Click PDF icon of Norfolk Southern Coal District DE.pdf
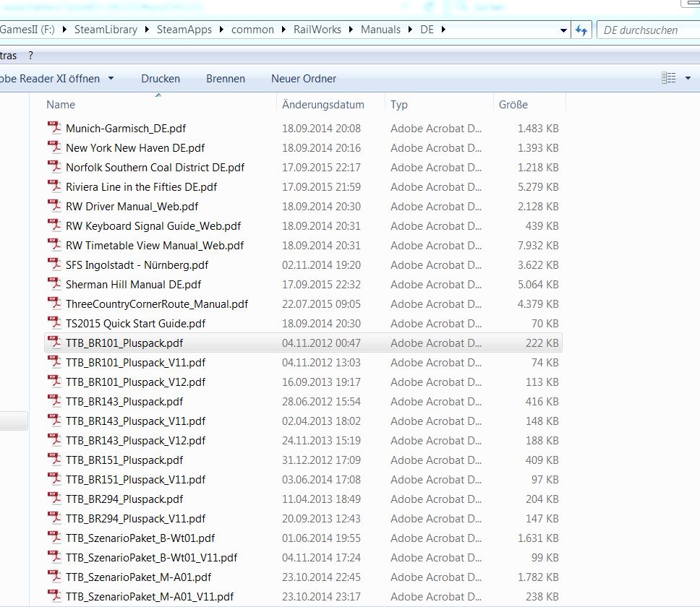The image size is (700, 607). coord(54,167)
